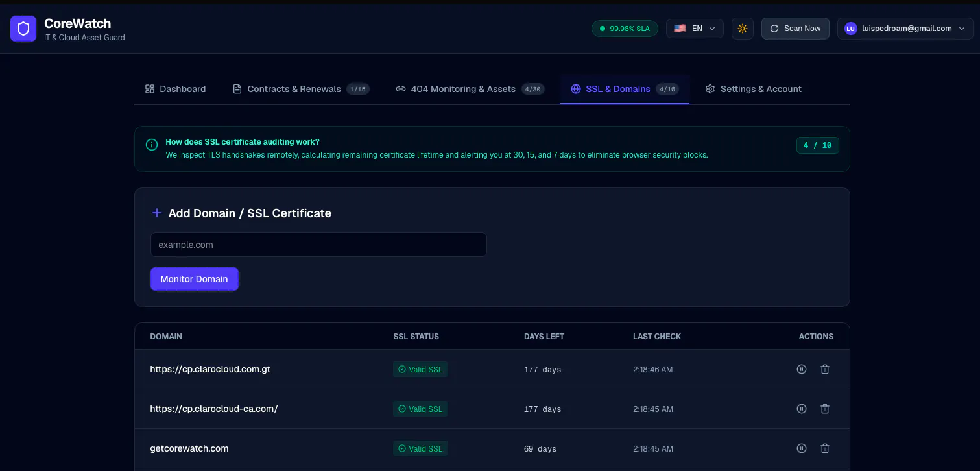The image size is (980, 471).
Task: Toggle the light theme sun icon
Action: point(743,29)
